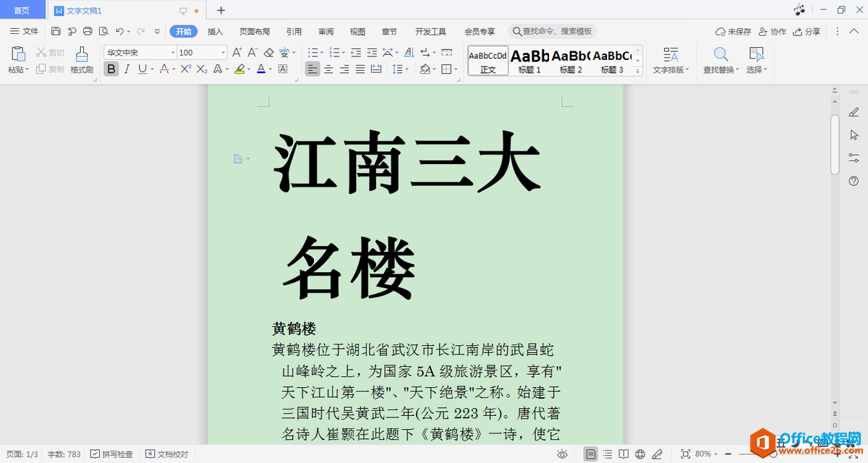The image size is (868, 463).
Task: Open the Text Layout tool
Action: (671, 61)
